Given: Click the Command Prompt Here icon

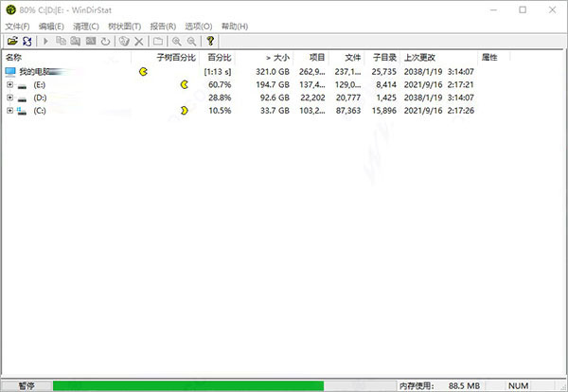Looking at the screenshot, I should (x=91, y=41).
